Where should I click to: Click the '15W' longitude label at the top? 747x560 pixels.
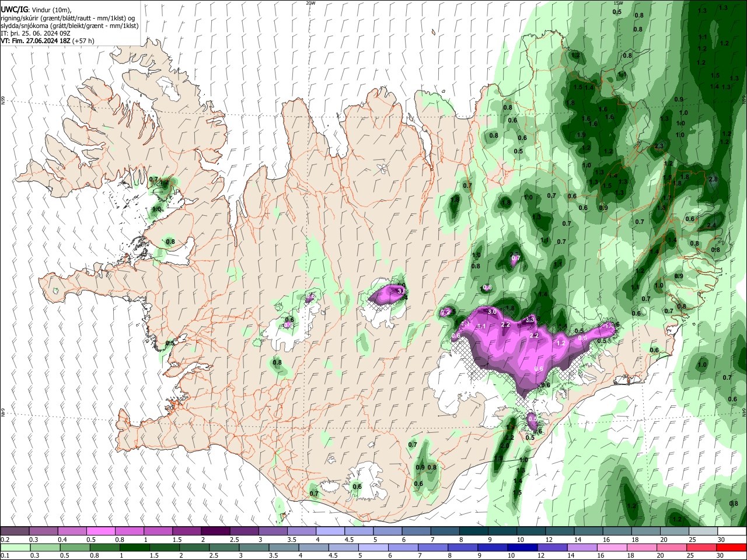coord(617,3)
